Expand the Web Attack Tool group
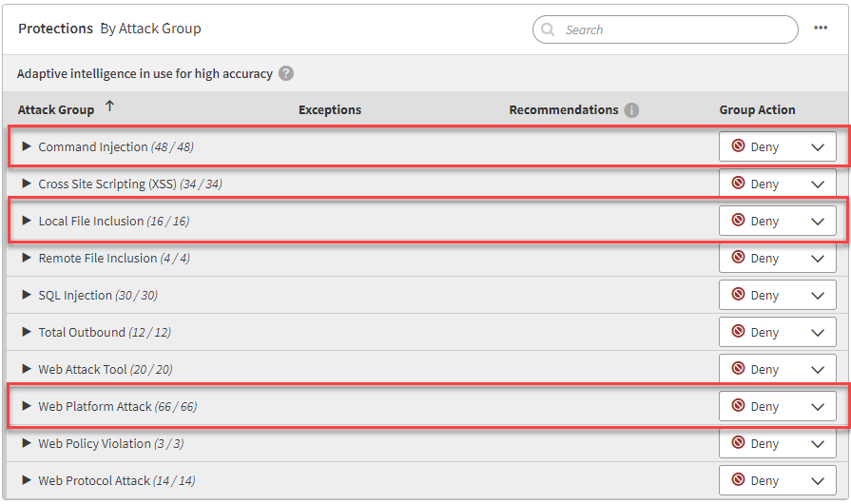 coord(27,369)
